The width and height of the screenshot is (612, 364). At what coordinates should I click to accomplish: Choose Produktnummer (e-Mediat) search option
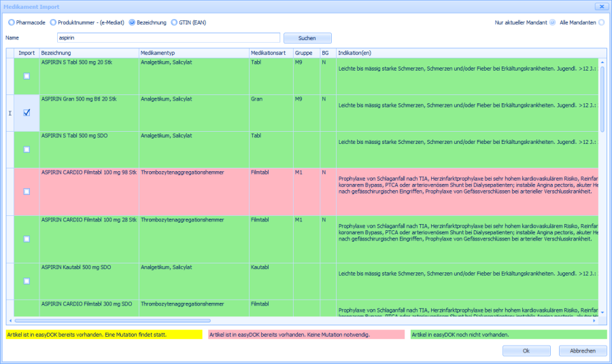(54, 22)
